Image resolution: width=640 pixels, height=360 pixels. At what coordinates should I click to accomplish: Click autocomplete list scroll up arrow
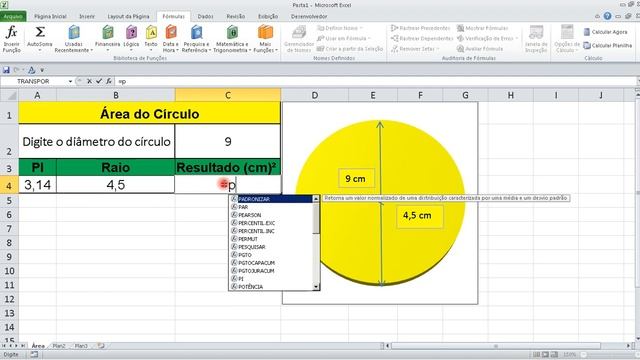tap(316, 199)
